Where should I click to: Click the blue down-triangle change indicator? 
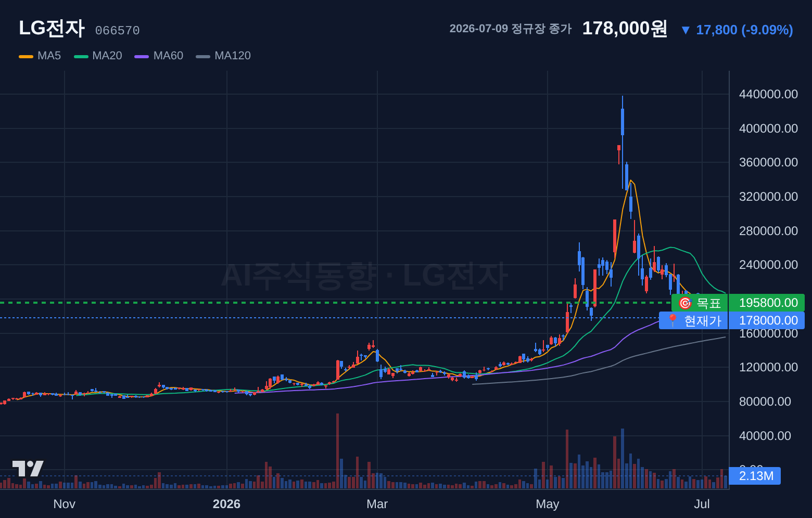pos(686,30)
